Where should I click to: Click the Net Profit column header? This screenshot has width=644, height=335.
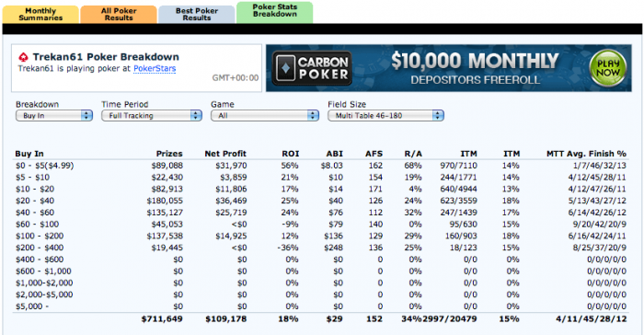tap(225, 154)
